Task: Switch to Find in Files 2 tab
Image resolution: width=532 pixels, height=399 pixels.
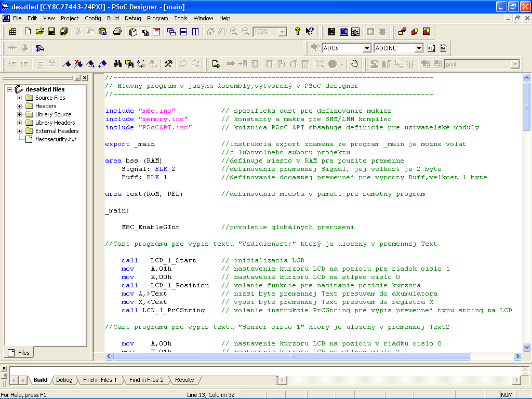Action: click(x=146, y=380)
